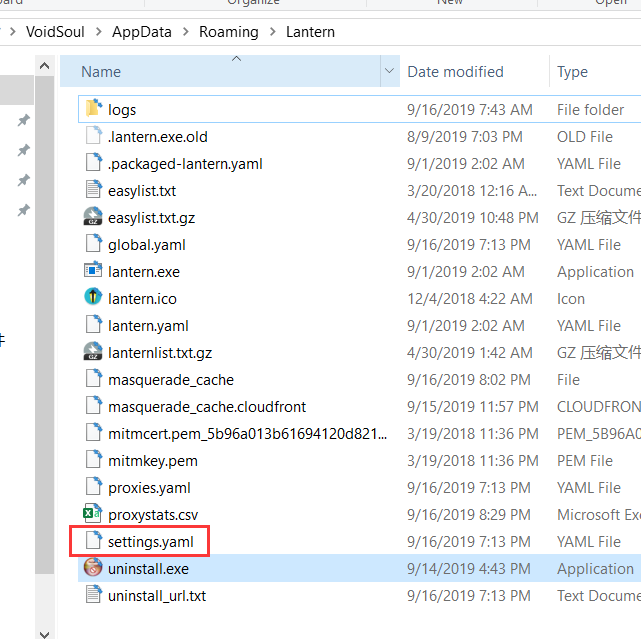Click Lantern in the address bar

pyautogui.click(x=310, y=32)
